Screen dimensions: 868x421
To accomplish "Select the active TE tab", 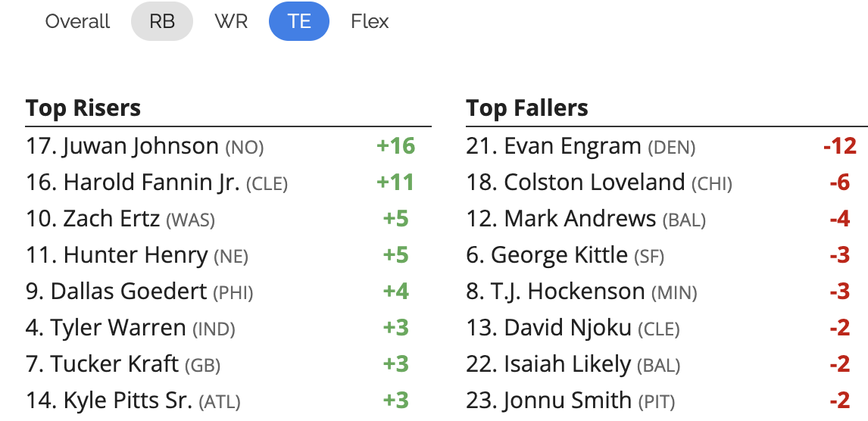I will [x=299, y=21].
